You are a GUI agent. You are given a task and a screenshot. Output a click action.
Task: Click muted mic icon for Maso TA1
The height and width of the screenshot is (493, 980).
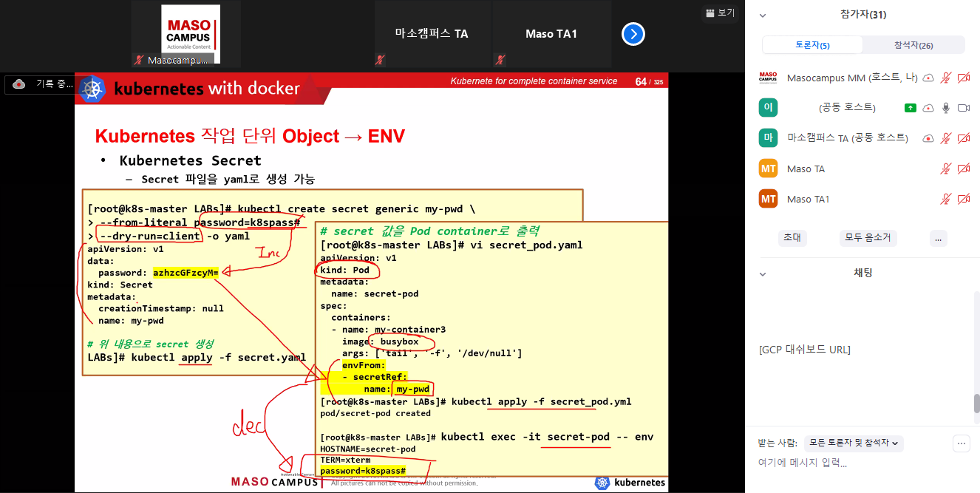[945, 200]
